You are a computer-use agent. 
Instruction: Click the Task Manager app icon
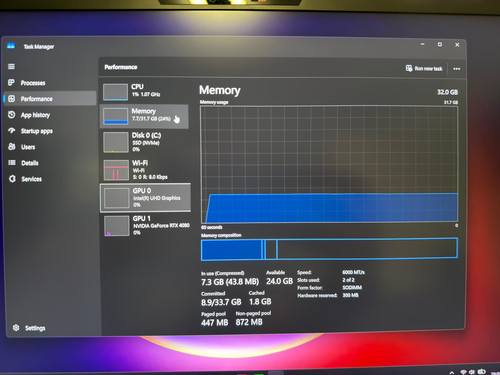click(11, 46)
